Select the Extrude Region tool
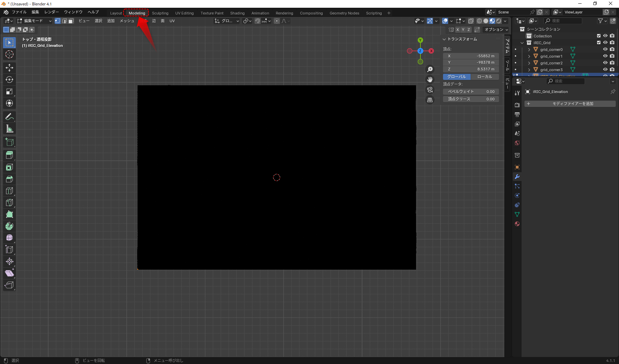The height and width of the screenshot is (364, 619). (x=9, y=155)
